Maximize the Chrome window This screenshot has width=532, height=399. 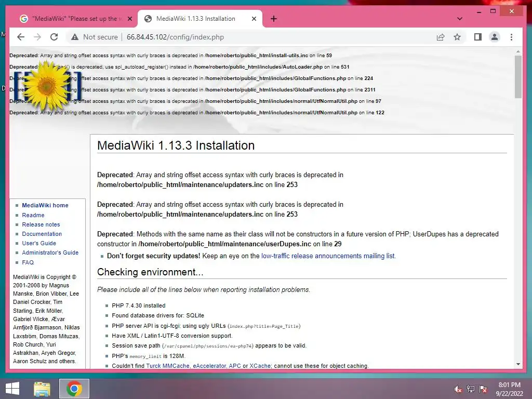click(x=493, y=11)
